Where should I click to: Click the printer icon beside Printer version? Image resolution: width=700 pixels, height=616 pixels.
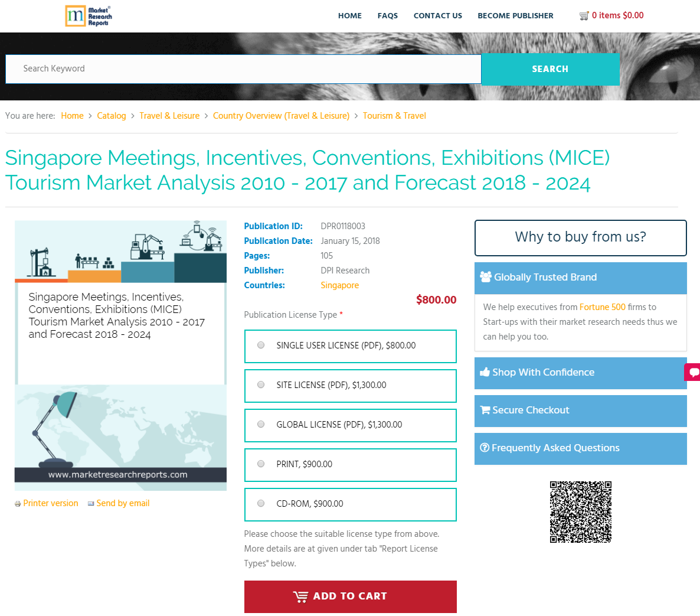(18, 504)
